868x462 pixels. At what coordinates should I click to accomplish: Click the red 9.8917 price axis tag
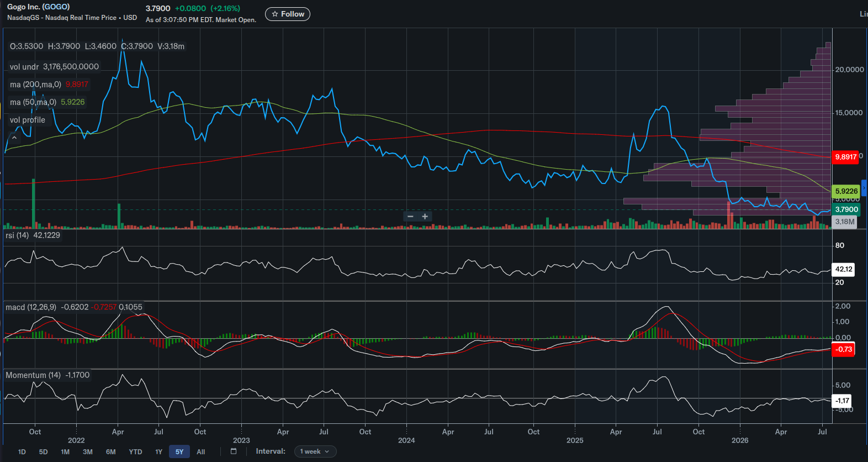click(x=846, y=157)
